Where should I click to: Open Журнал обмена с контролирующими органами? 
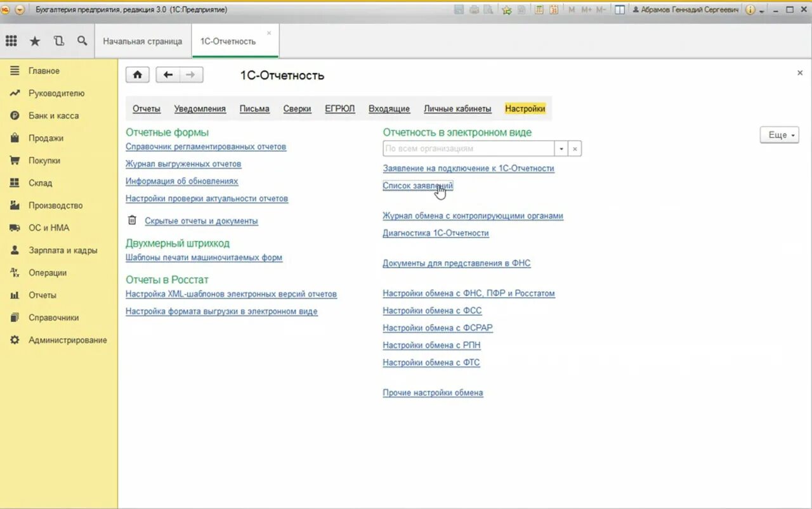pyautogui.click(x=473, y=216)
